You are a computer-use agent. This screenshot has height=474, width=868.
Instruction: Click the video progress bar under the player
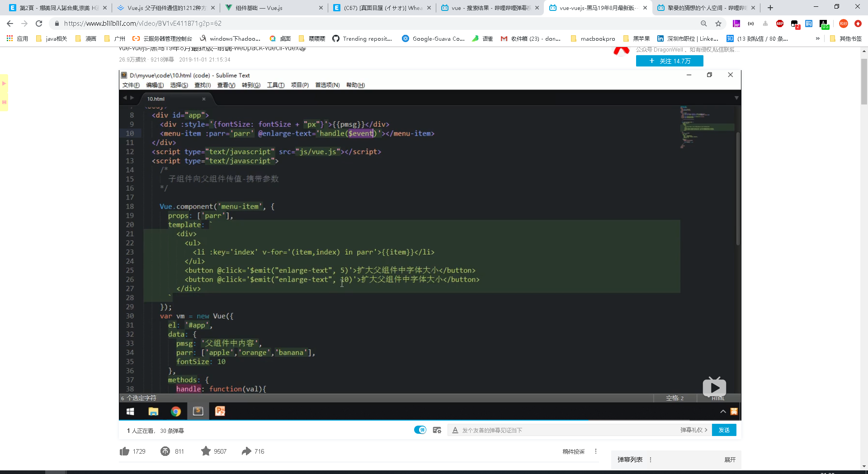pyautogui.click(x=429, y=421)
